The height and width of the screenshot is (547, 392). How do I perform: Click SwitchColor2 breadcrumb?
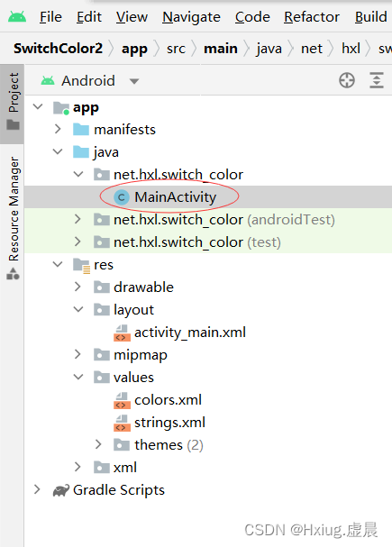[x=59, y=48]
